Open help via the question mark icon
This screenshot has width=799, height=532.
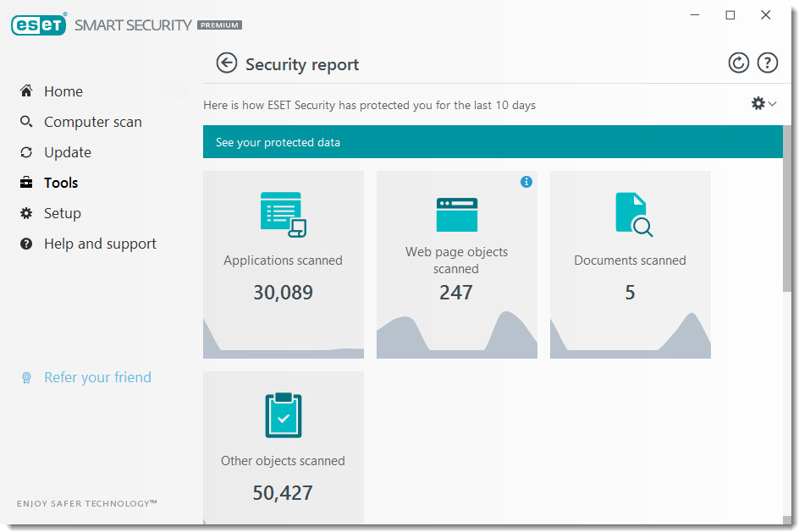[768, 63]
